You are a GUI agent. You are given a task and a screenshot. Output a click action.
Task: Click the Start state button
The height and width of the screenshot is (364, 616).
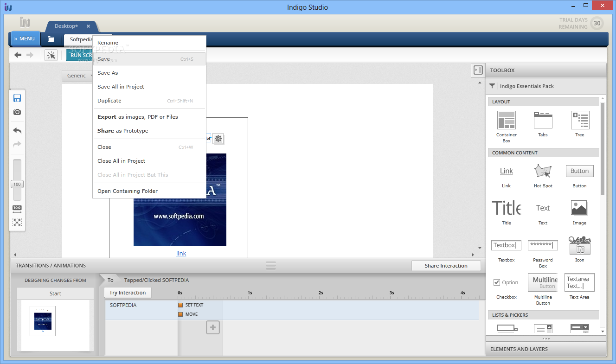click(x=55, y=294)
